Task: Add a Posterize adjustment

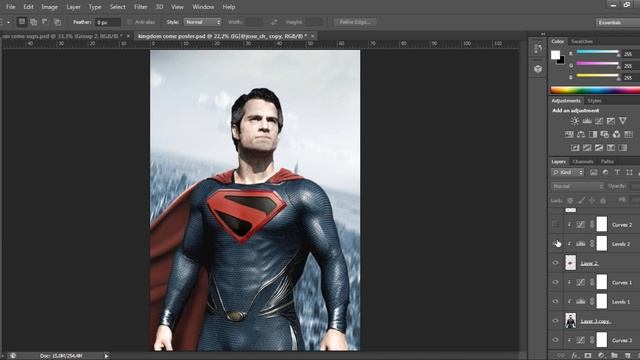Action: tap(587, 148)
